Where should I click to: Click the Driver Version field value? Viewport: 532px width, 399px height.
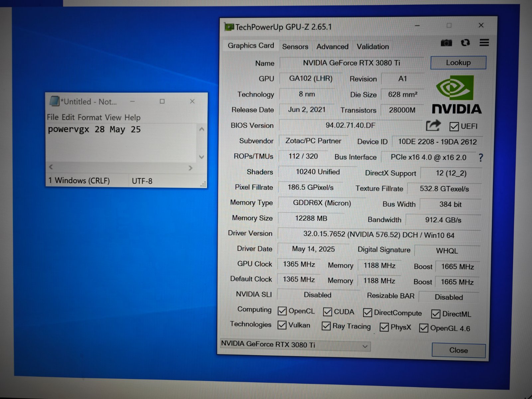379,235
